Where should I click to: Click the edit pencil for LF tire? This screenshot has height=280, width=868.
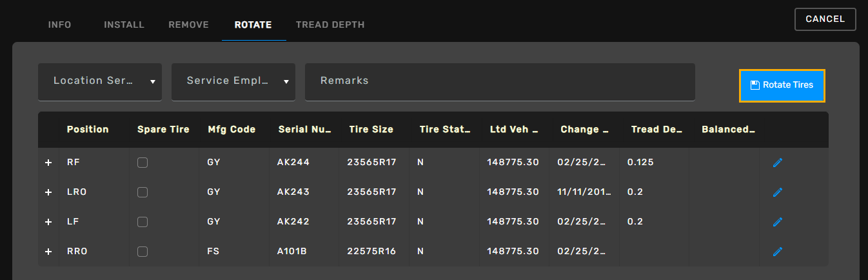(777, 222)
